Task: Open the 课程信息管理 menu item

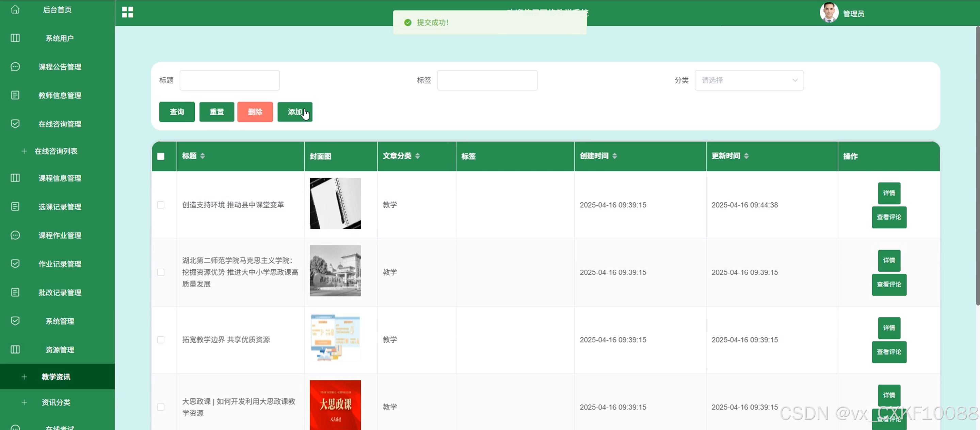Action: [x=60, y=178]
